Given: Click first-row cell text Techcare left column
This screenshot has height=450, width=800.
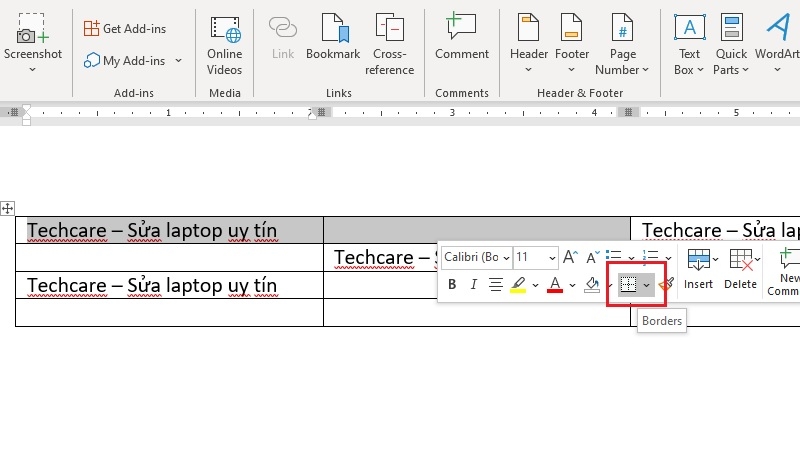Looking at the screenshot, I should coord(152,231).
